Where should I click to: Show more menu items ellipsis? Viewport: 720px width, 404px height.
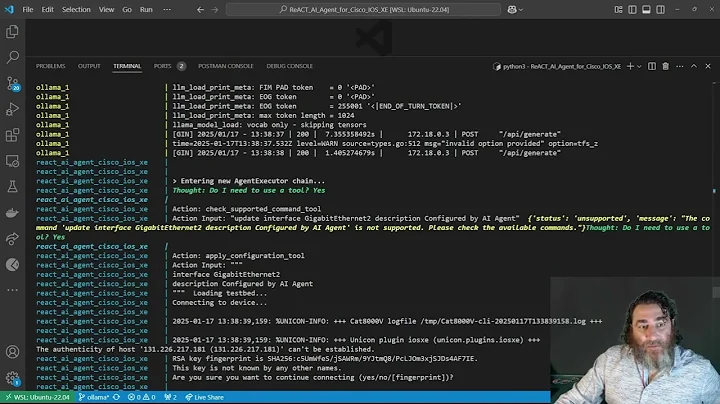tap(167, 9)
